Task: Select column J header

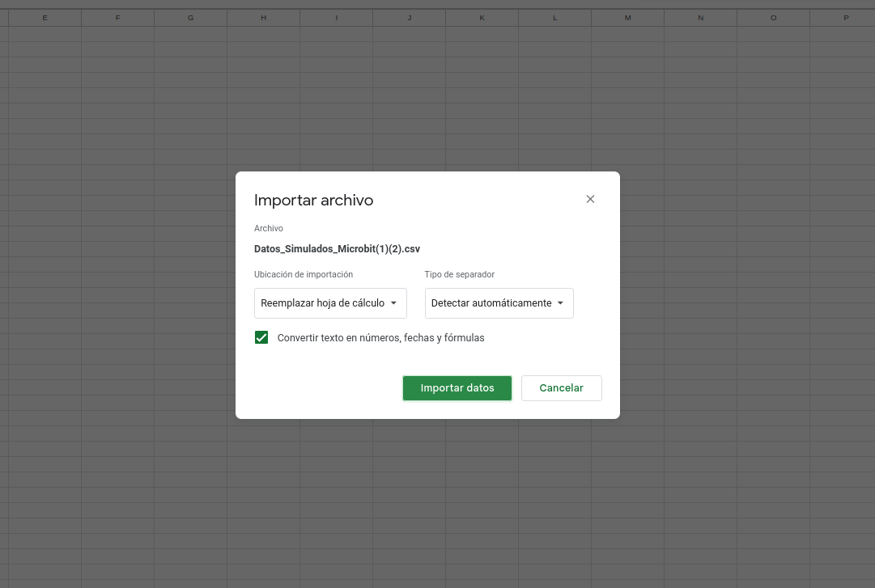Action: point(409,17)
